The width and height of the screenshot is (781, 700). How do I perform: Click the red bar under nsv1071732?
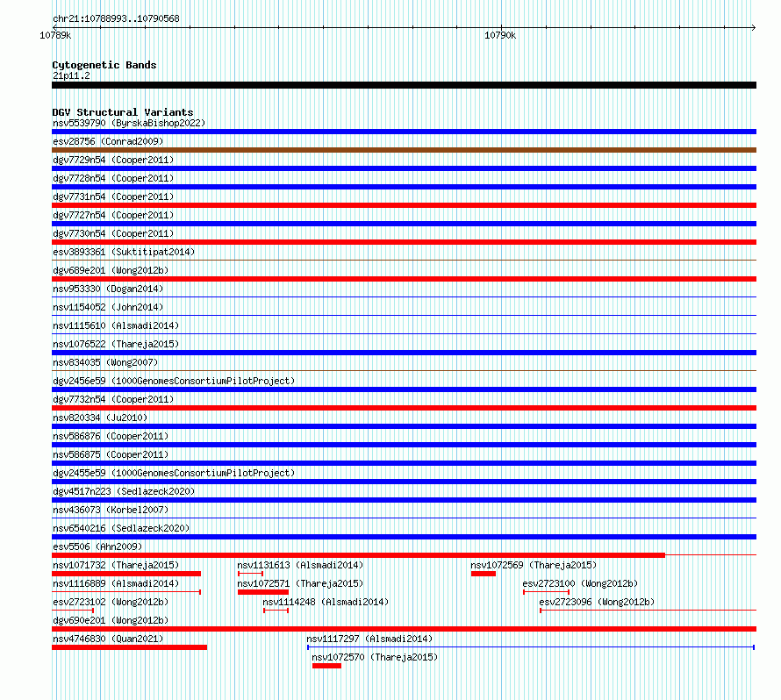[x=126, y=574]
